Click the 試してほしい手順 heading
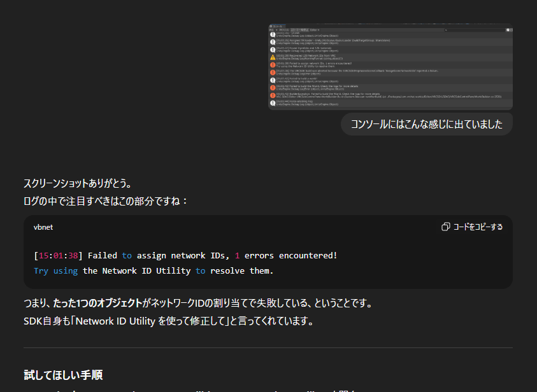537x392 pixels. tap(64, 375)
